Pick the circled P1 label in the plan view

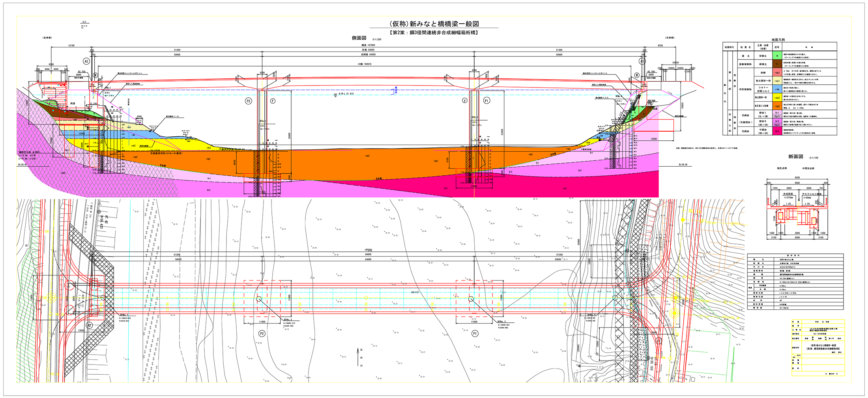pos(475,333)
